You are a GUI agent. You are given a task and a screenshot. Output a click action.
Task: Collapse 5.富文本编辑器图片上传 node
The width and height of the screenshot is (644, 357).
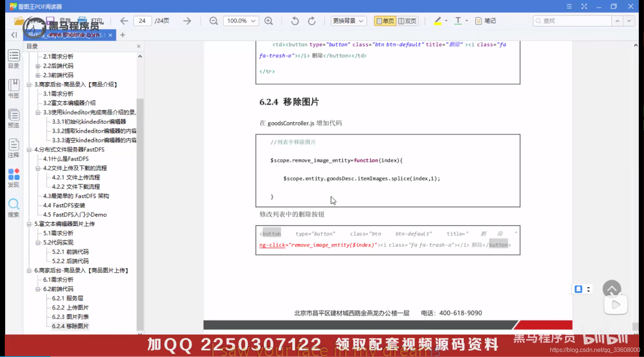coord(29,224)
